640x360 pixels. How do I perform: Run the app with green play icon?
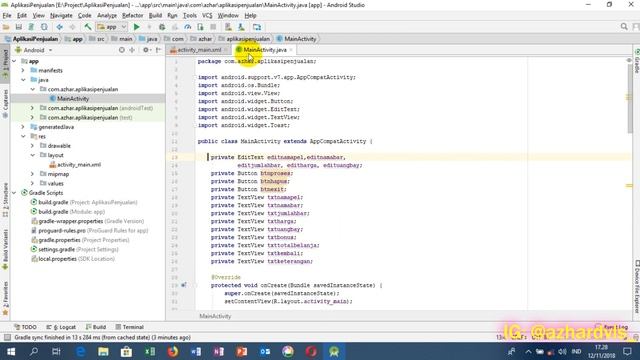pos(137,27)
